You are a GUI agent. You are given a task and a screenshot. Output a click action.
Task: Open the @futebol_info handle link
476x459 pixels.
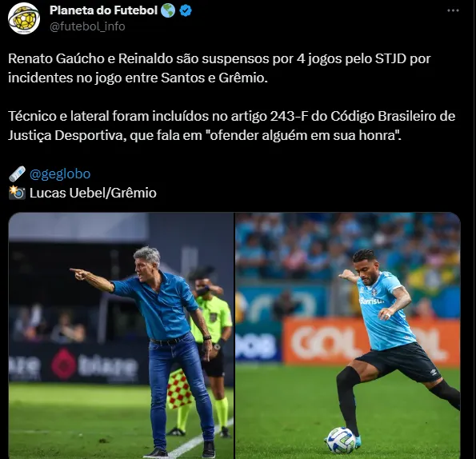click(x=87, y=26)
